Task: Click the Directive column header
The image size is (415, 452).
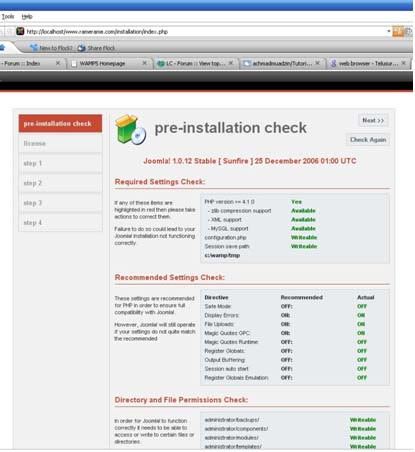Action: tap(216, 297)
